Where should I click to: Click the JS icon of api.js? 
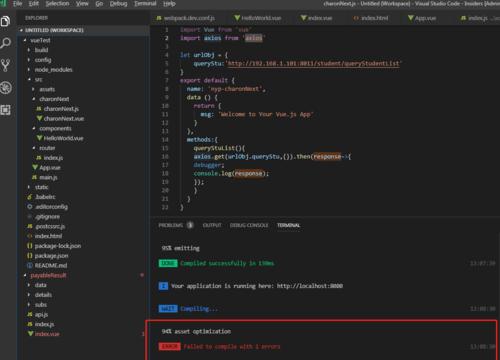pos(30,314)
